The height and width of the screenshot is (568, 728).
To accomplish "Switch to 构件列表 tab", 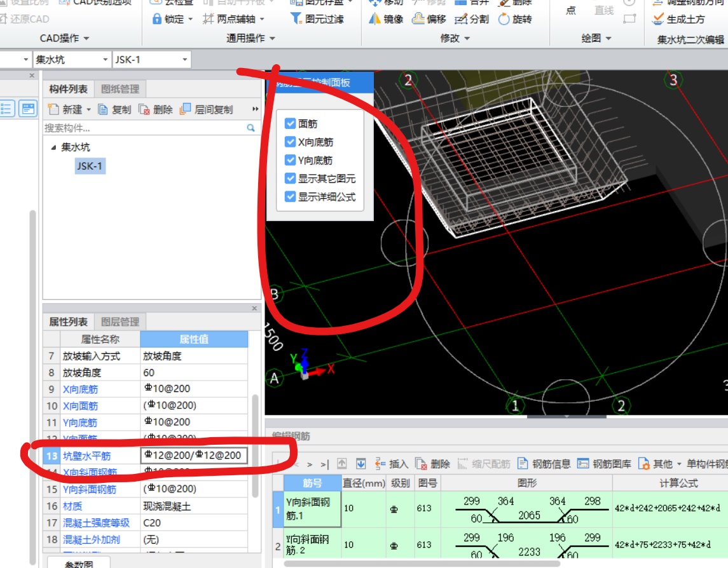I will click(68, 89).
